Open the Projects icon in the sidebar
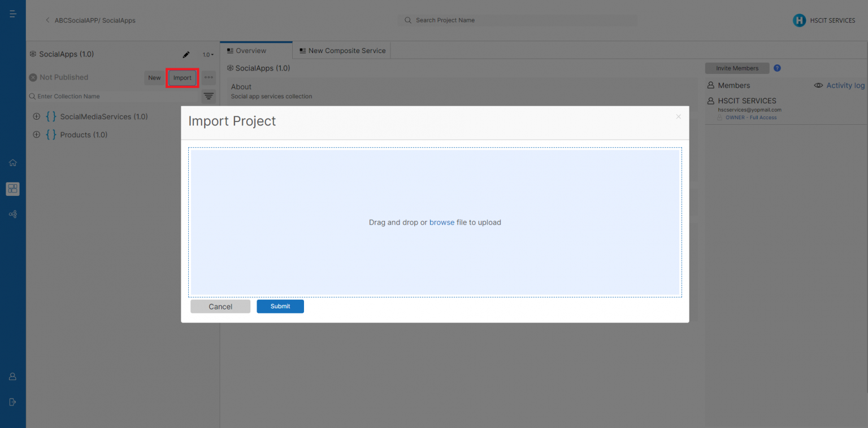Viewport: 868px width, 428px height. [x=12, y=189]
